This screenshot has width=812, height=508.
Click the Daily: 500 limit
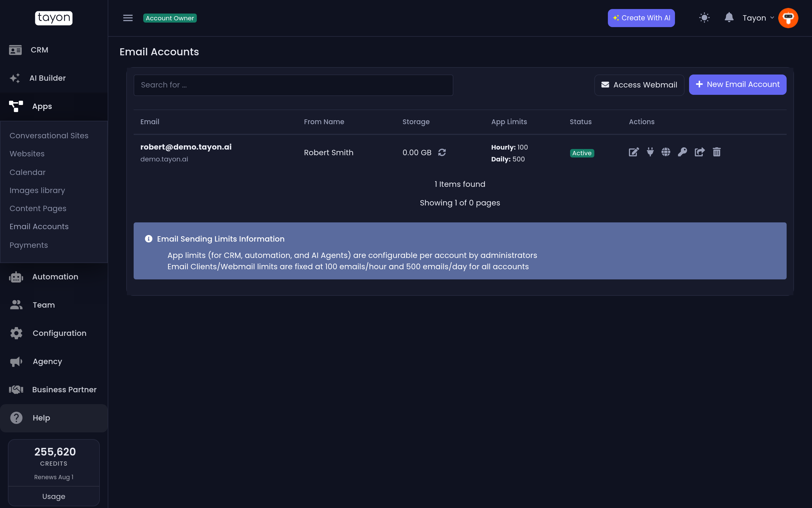508,159
